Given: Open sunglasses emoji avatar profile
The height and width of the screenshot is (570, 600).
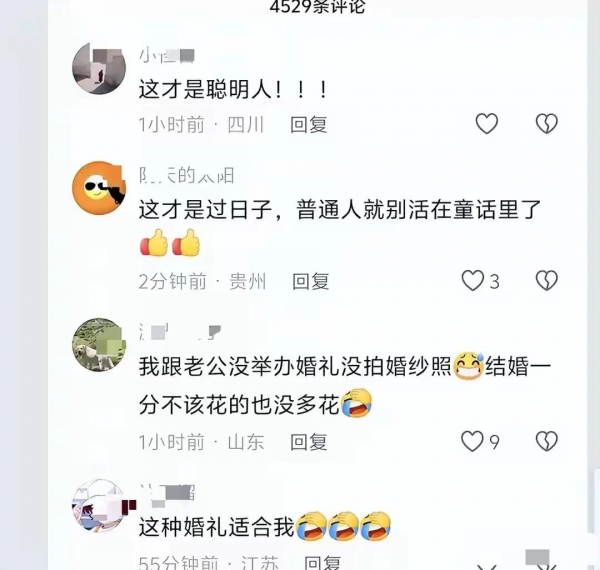Looking at the screenshot, I should coord(99,187).
